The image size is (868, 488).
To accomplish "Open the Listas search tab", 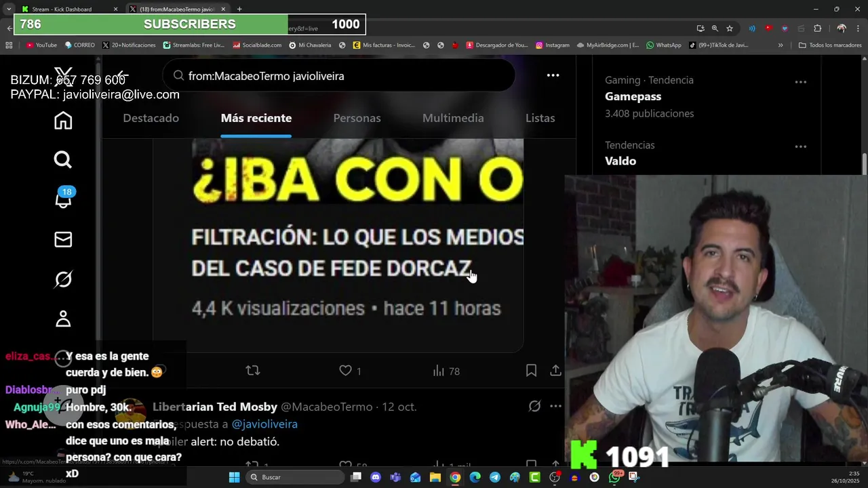I will coord(540,118).
